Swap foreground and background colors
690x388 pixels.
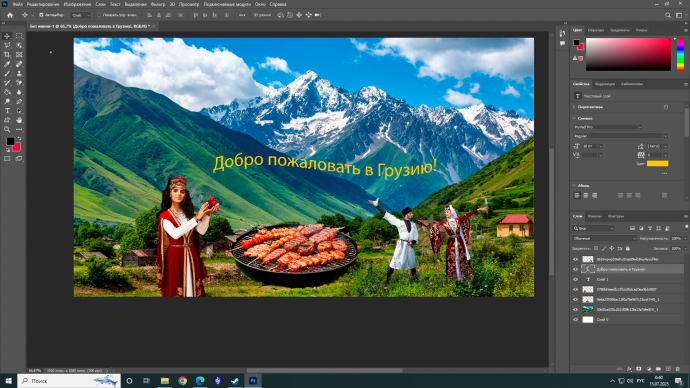click(x=19, y=139)
